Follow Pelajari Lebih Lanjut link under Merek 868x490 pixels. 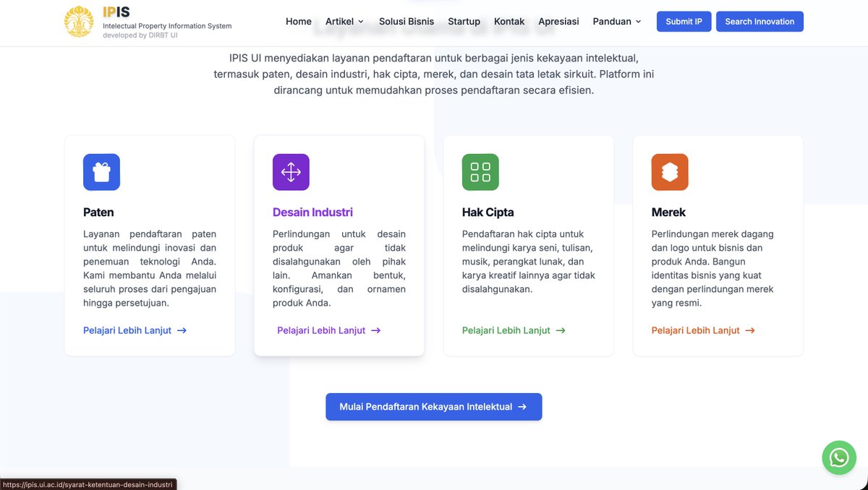click(704, 330)
